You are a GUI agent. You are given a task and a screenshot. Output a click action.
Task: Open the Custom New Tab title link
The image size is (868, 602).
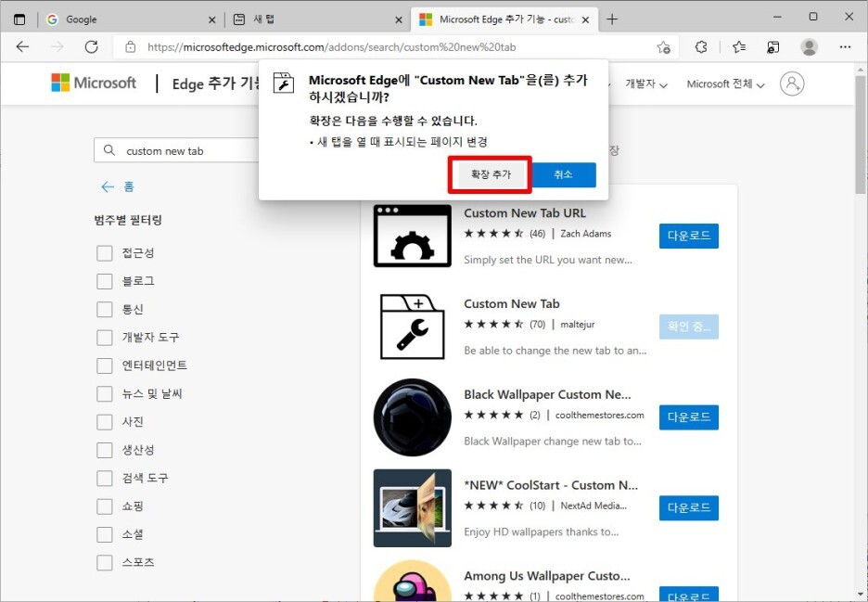(512, 304)
